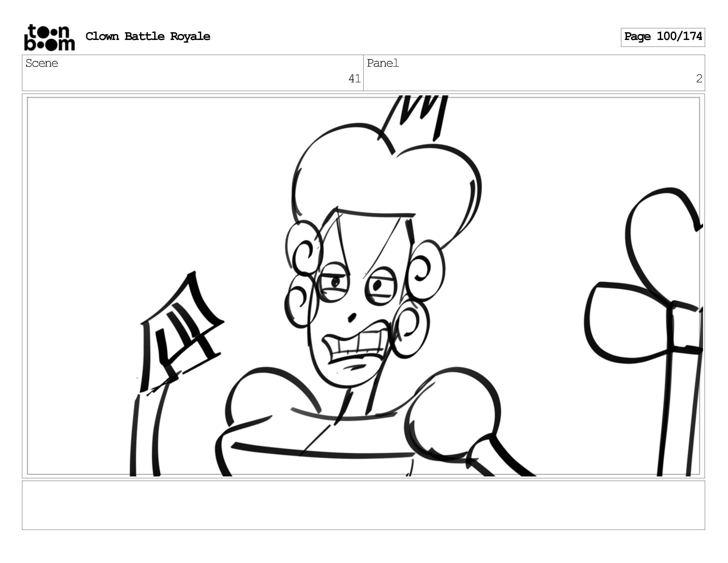Screen dimensions: 728x563
Task: Click the Toon Boom logo
Action: (49, 37)
